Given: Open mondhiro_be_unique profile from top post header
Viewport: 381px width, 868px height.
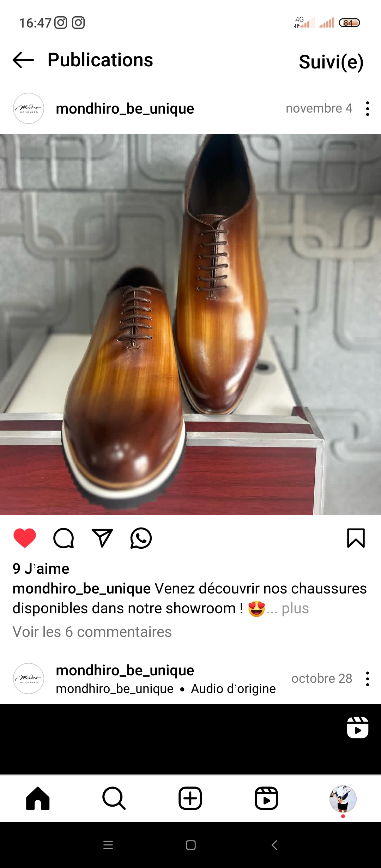Looking at the screenshot, I should click(125, 109).
